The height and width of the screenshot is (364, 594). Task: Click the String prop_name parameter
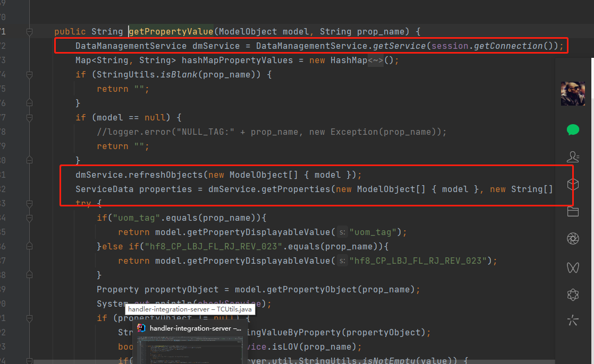pos(362,32)
